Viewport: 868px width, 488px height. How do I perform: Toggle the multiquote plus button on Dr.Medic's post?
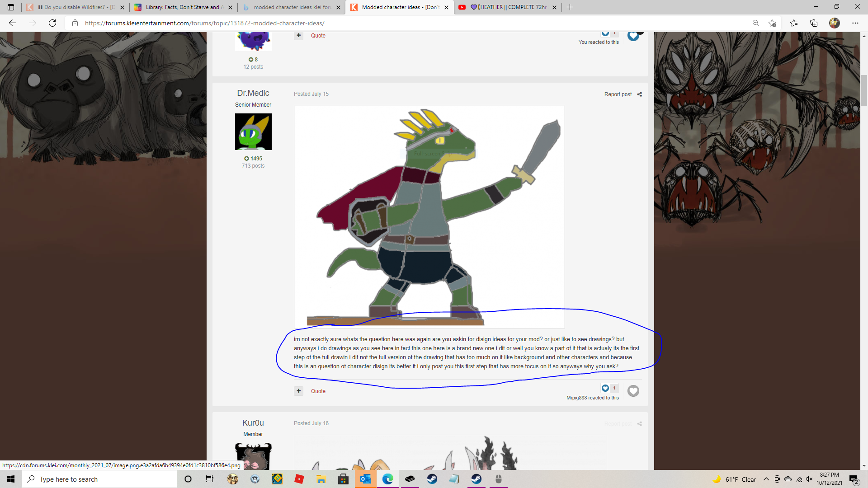tap(298, 391)
